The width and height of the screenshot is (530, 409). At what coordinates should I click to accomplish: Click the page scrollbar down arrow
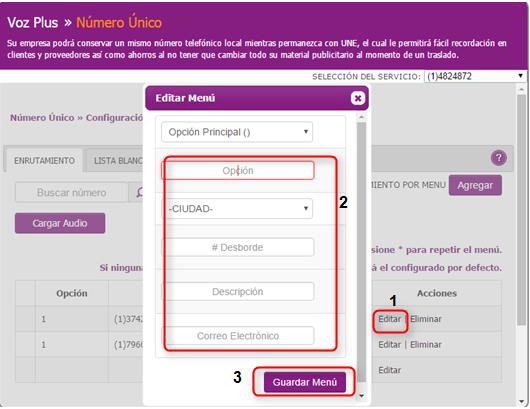[x=521, y=402]
